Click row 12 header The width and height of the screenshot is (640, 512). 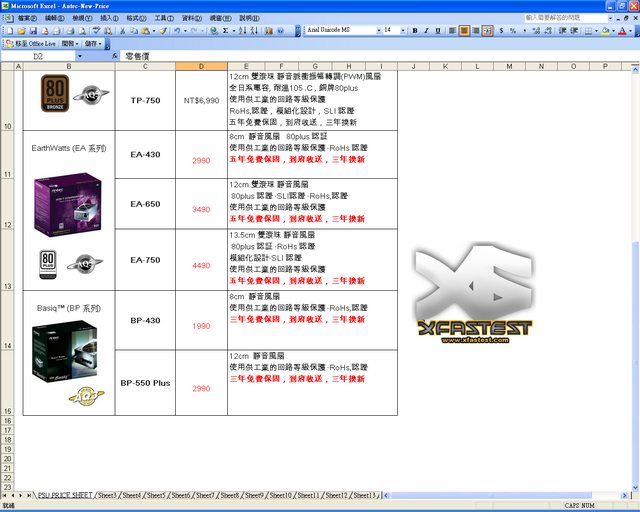[7, 204]
